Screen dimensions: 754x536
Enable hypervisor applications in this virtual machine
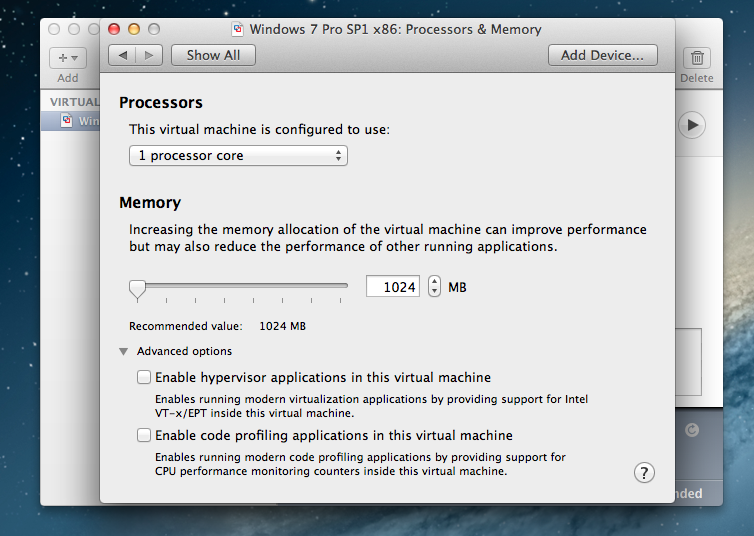(x=144, y=378)
